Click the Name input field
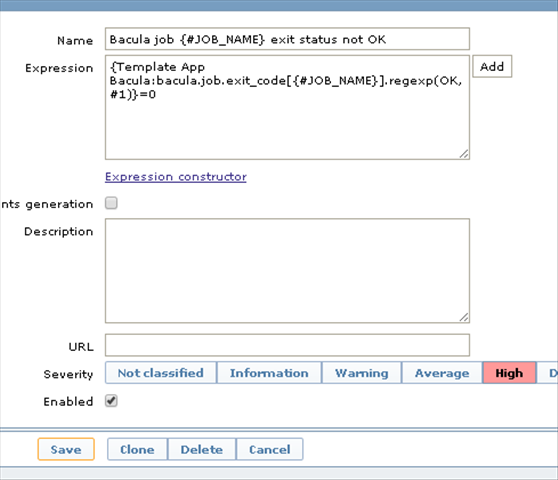 pos(287,39)
